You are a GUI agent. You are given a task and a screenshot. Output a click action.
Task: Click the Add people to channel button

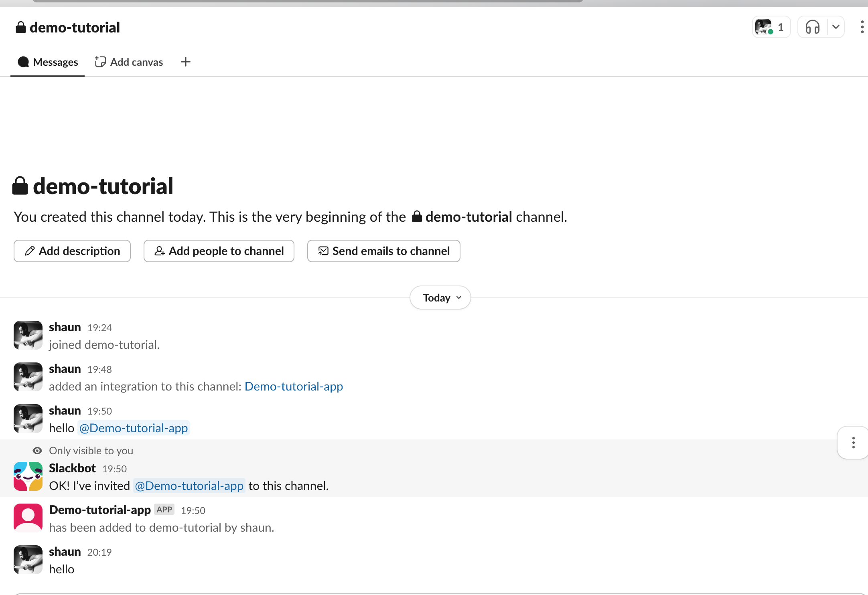219,251
